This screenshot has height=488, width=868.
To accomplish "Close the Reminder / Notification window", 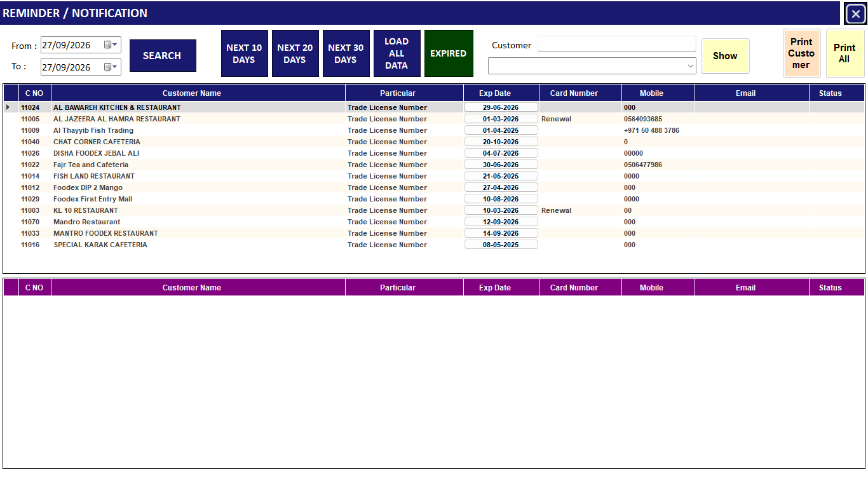I will pyautogui.click(x=855, y=13).
